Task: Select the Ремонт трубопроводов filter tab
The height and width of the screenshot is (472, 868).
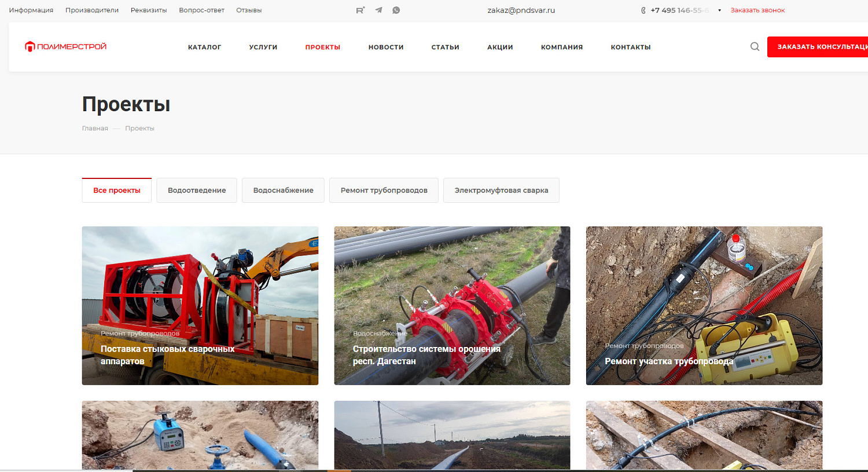Action: pyautogui.click(x=384, y=191)
